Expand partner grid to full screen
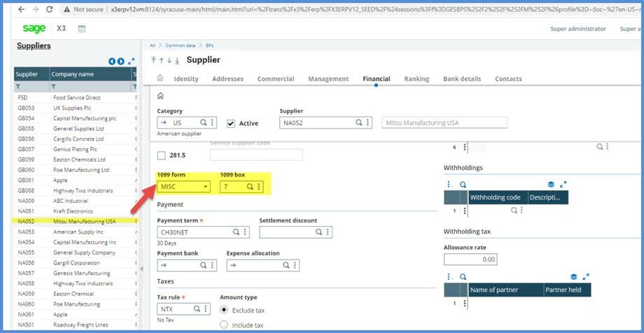 [x=586, y=277]
